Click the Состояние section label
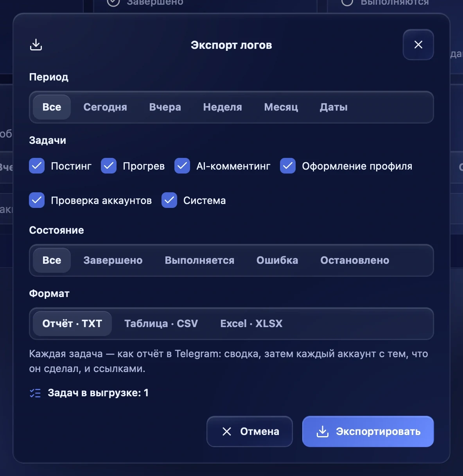Image resolution: width=463 pixels, height=476 pixels. point(57,230)
